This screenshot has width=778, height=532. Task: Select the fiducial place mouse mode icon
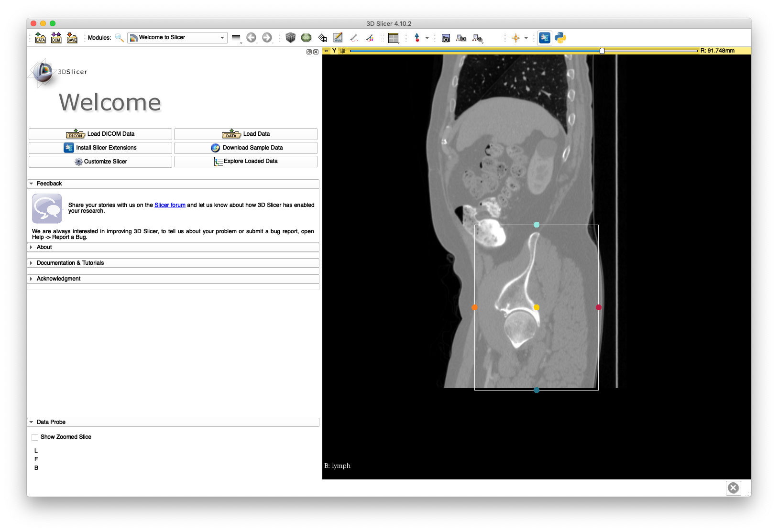click(417, 38)
